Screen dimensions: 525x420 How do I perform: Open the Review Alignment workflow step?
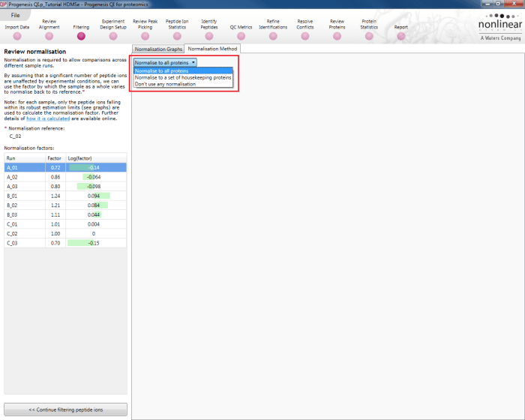(49, 29)
